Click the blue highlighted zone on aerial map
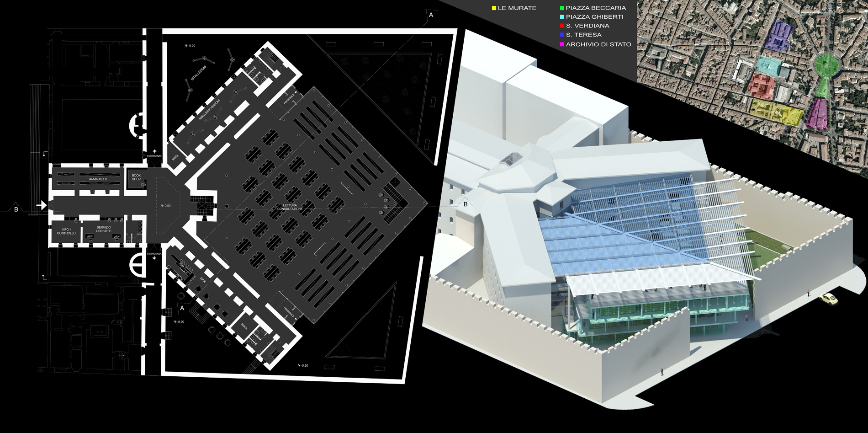 click(778, 35)
